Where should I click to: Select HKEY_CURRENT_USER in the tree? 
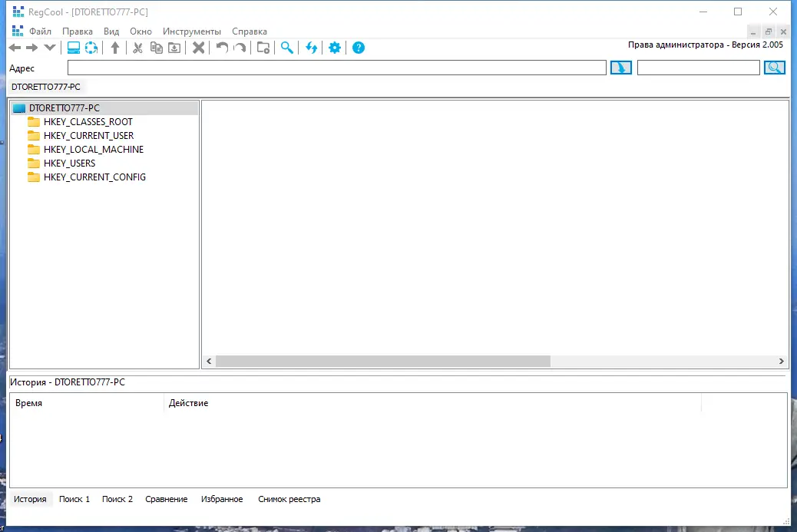[88, 136]
